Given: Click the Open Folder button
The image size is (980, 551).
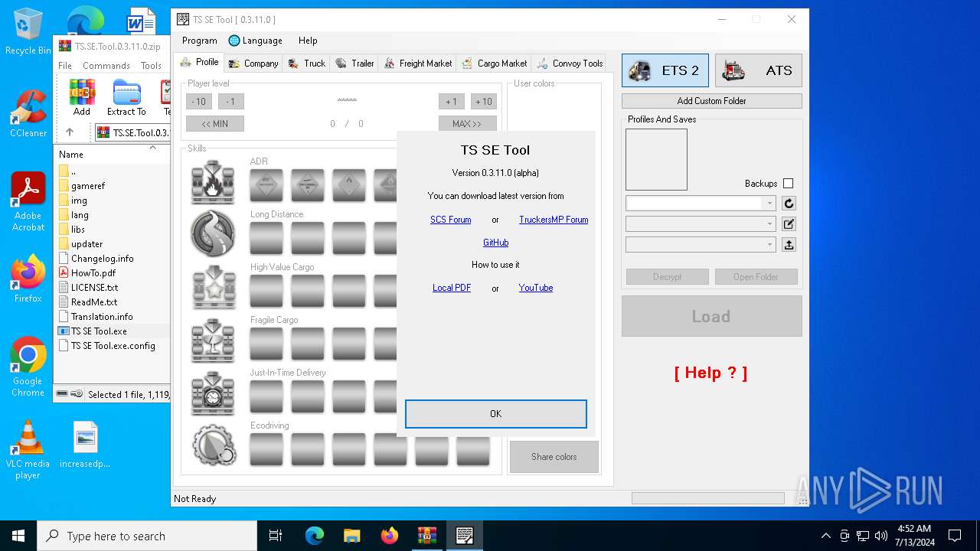Looking at the screenshot, I should point(756,277).
